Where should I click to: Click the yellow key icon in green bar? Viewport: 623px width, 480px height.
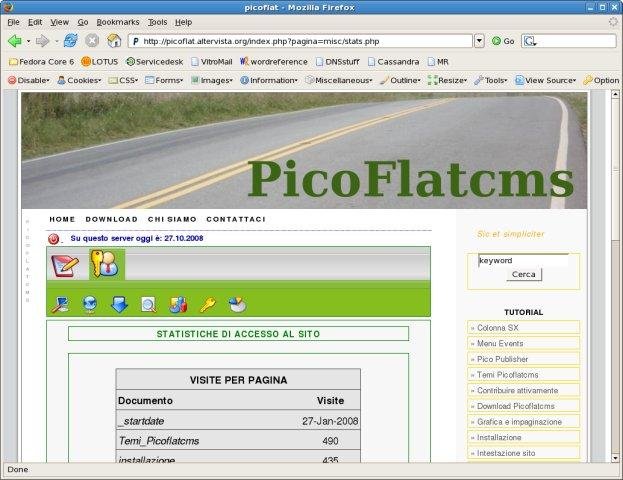(208, 305)
